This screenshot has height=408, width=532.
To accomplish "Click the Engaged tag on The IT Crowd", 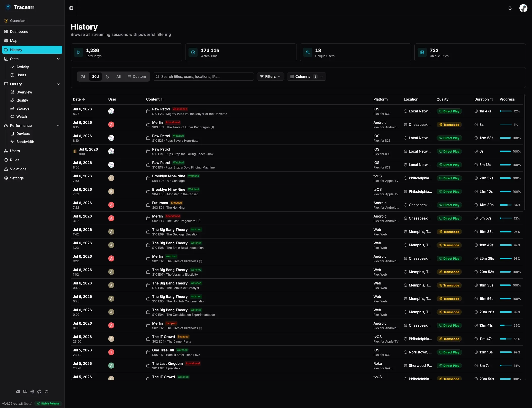I will click(x=183, y=337).
